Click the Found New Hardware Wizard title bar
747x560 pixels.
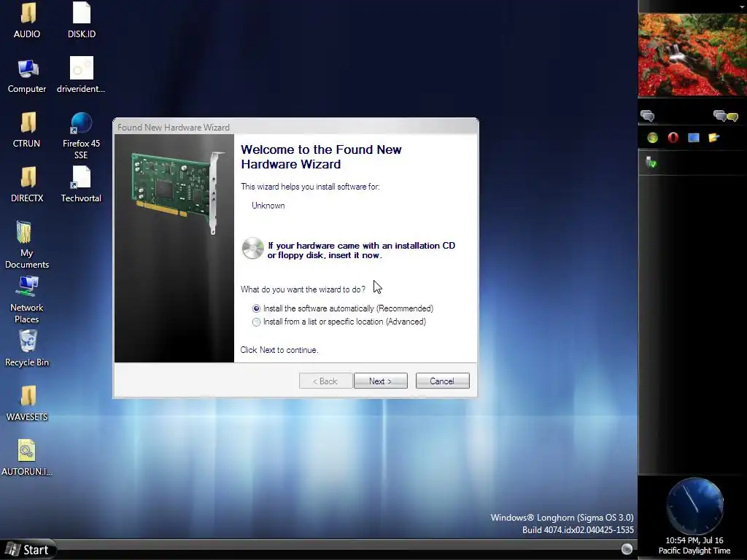[x=295, y=127]
